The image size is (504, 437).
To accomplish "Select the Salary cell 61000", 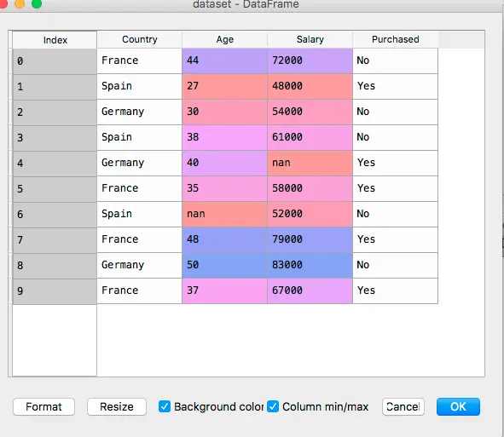I will coord(310,137).
